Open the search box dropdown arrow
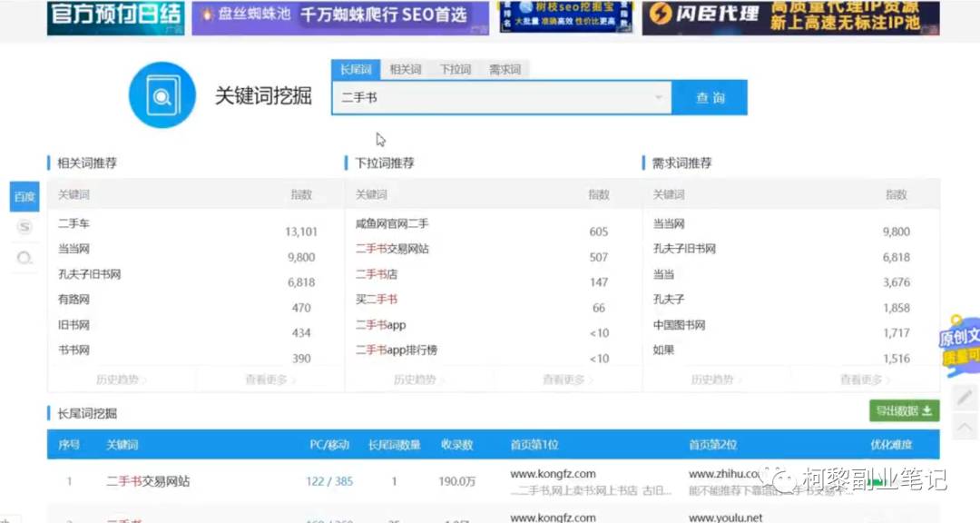The height and width of the screenshot is (523, 980). 658,97
